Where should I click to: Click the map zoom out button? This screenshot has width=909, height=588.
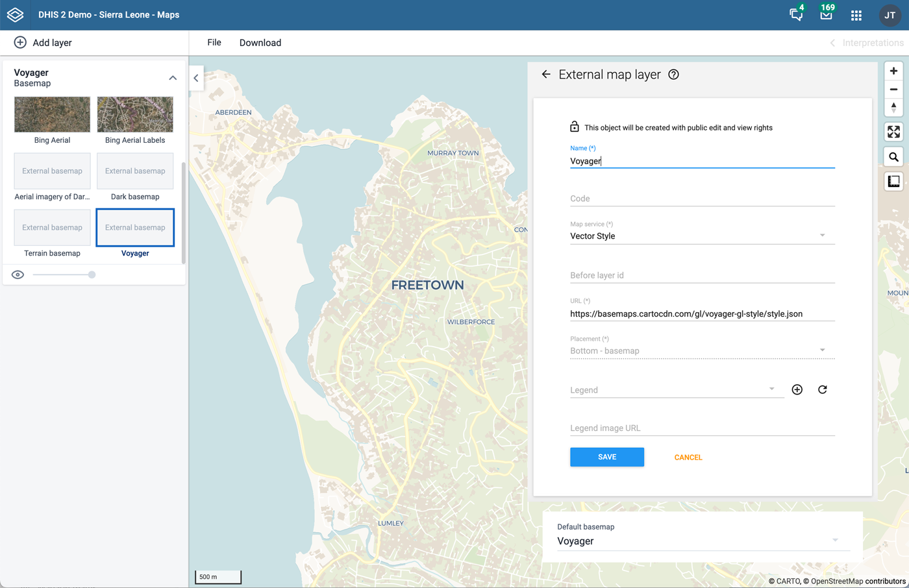893,90
